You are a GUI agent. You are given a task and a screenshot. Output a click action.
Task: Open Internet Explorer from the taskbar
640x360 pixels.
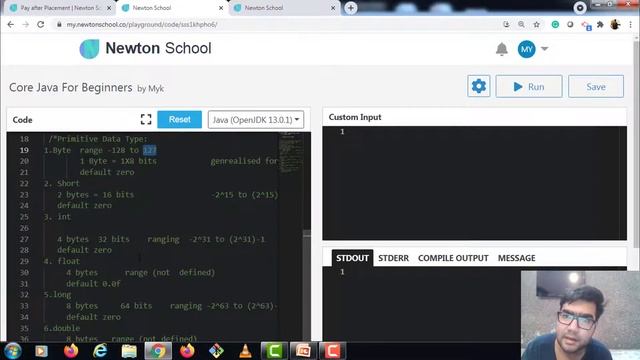[x=100, y=351]
